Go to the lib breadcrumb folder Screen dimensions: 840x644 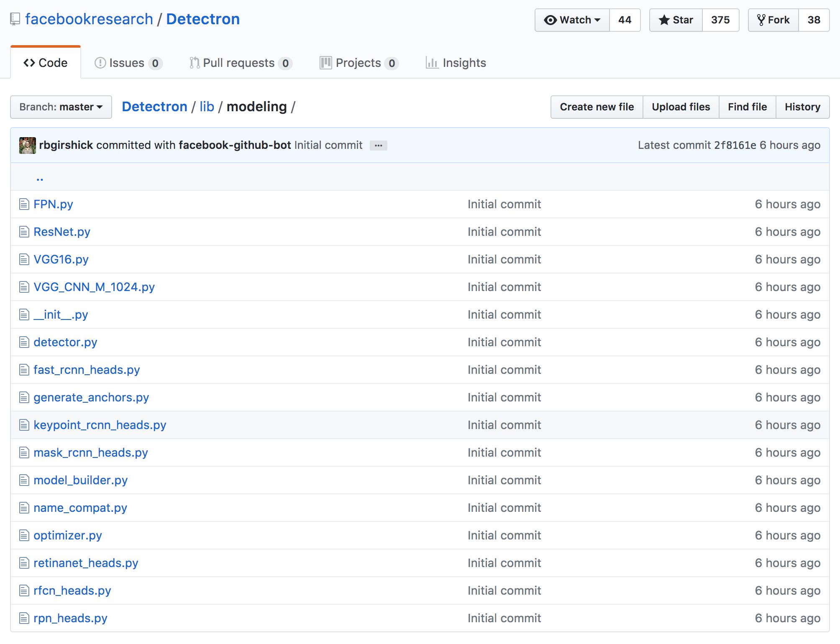tap(207, 107)
